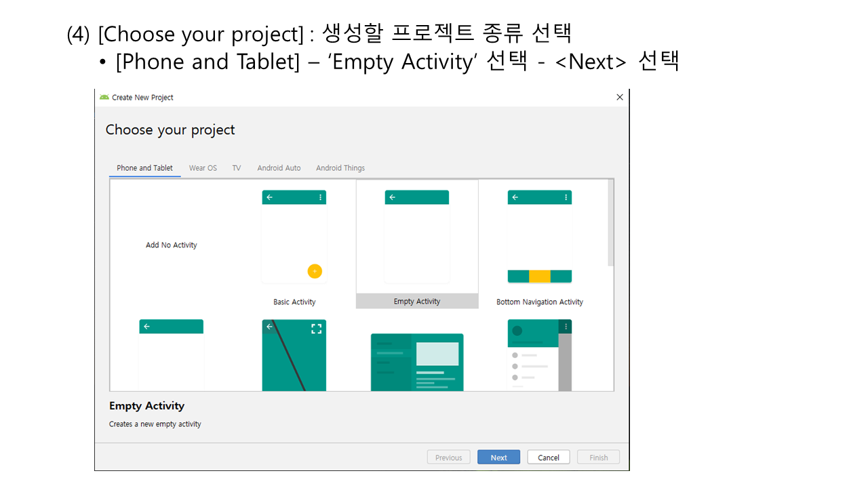Image resolution: width=868 pixels, height=488 pixels.
Task: Open the Android Auto tab
Action: click(x=279, y=168)
